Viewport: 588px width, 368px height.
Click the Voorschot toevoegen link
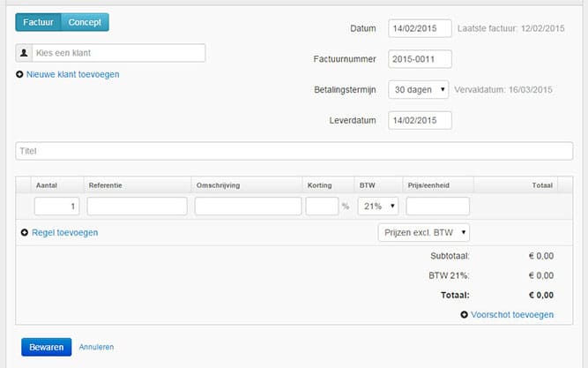[x=513, y=315]
